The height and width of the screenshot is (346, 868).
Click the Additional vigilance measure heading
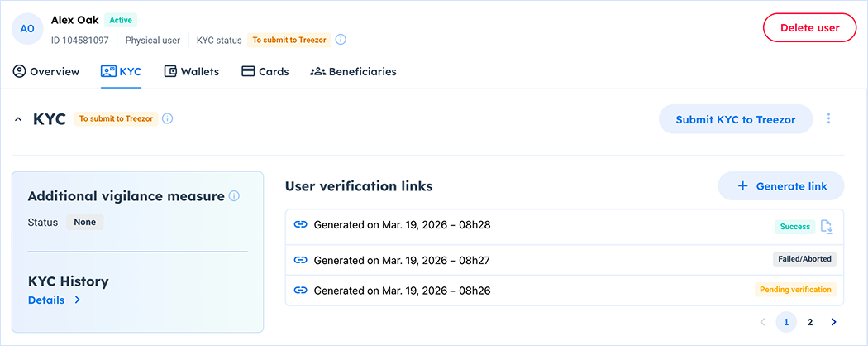click(x=126, y=196)
